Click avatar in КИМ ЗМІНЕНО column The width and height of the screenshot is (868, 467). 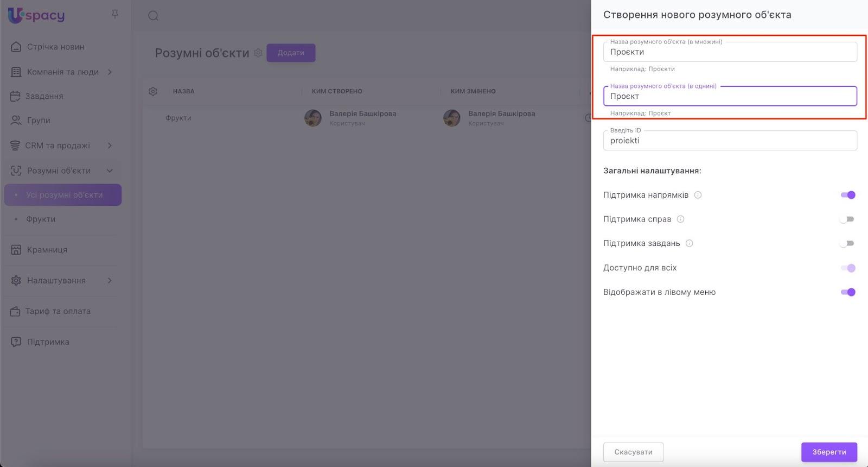452,118
